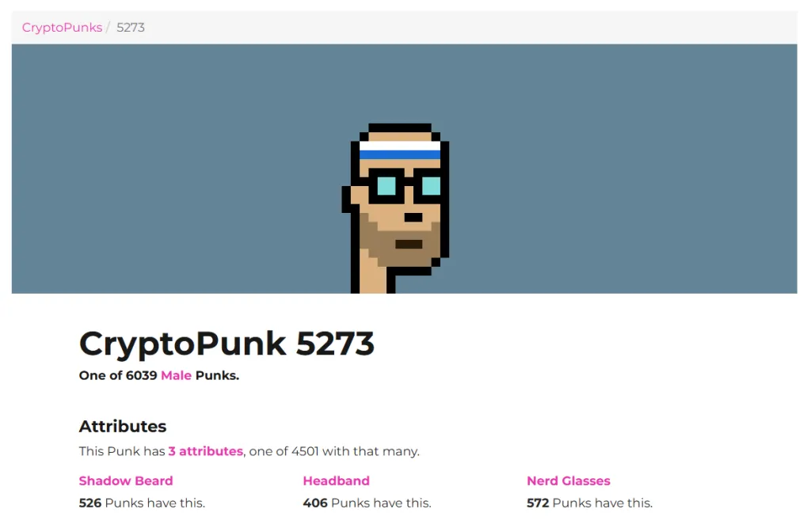
Task: Open the CryptoPunks breadcrumb link
Action: (x=62, y=28)
